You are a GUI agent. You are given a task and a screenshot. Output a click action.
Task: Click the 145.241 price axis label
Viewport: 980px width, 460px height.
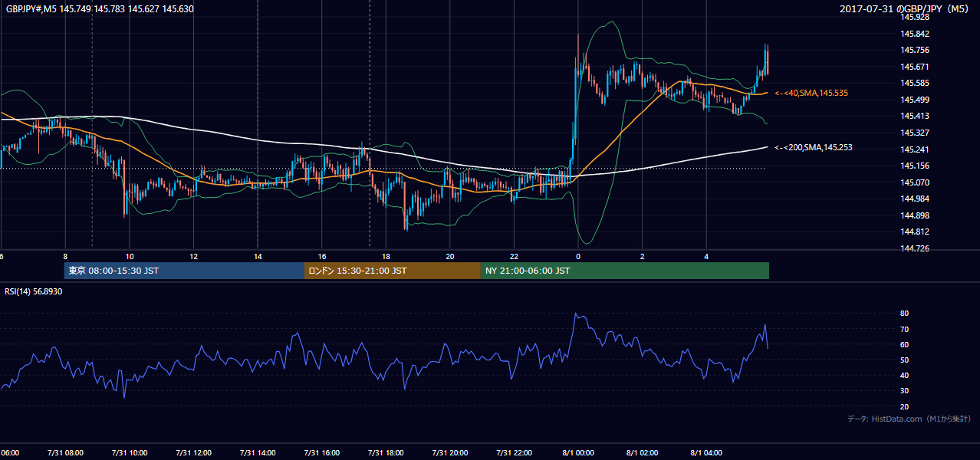[913, 149]
